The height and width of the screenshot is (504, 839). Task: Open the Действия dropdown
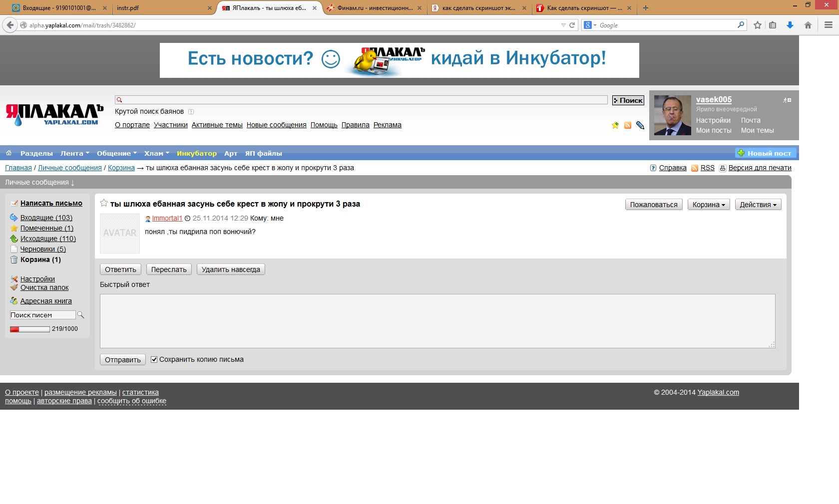point(758,205)
